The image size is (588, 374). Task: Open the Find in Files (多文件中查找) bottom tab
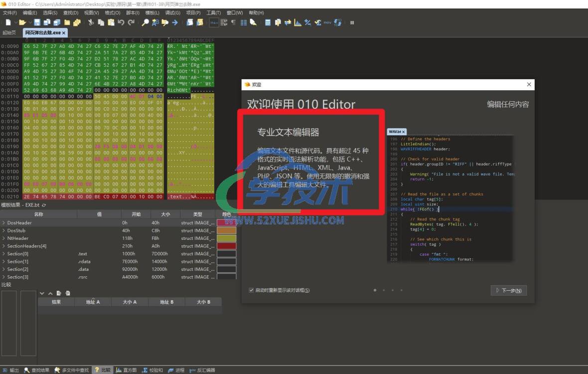(x=72, y=370)
